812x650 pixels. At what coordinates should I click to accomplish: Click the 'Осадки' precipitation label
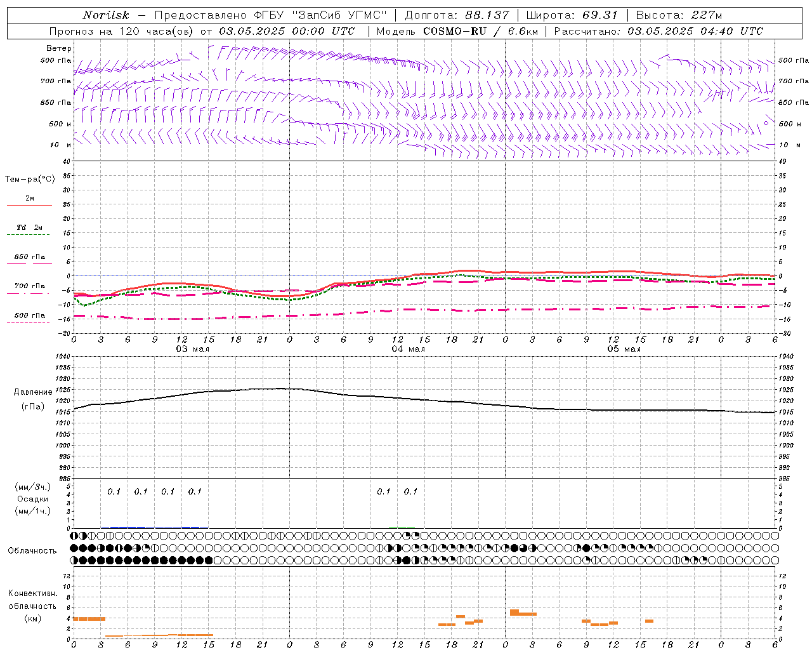point(33,499)
